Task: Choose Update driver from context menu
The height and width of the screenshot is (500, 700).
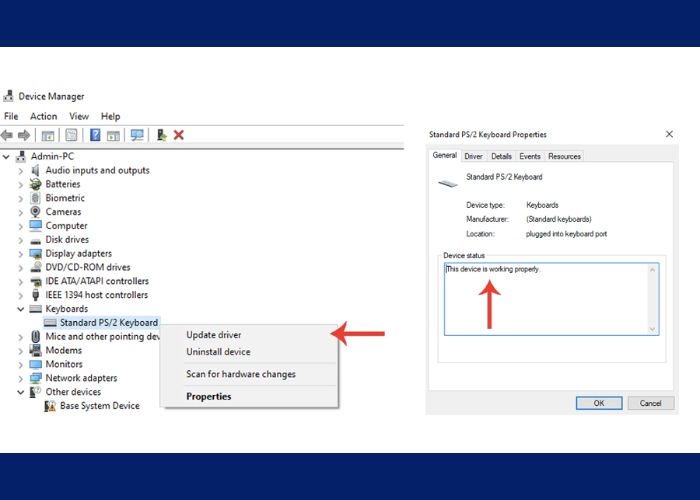Action: tap(213, 335)
